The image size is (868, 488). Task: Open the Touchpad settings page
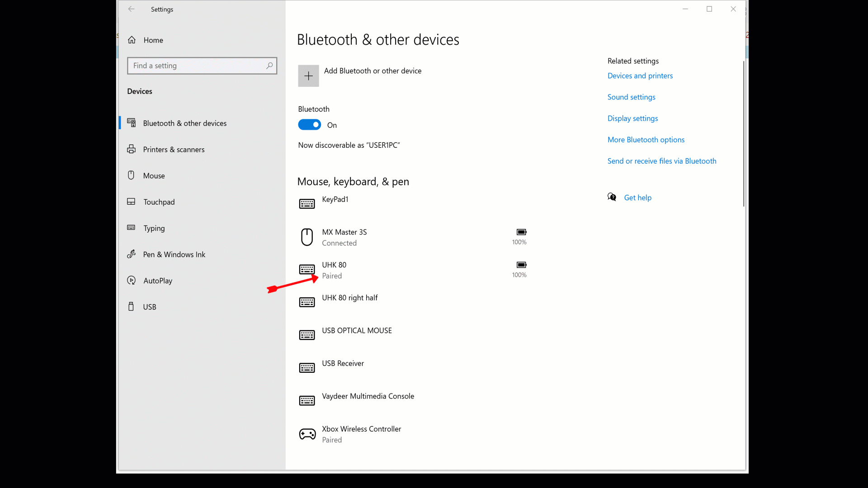click(x=159, y=202)
